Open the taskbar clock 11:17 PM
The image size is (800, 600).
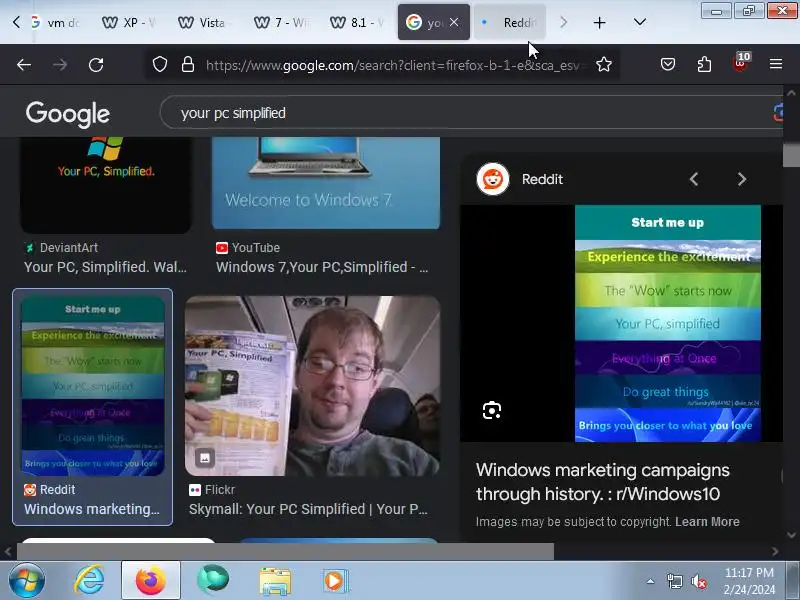point(749,581)
